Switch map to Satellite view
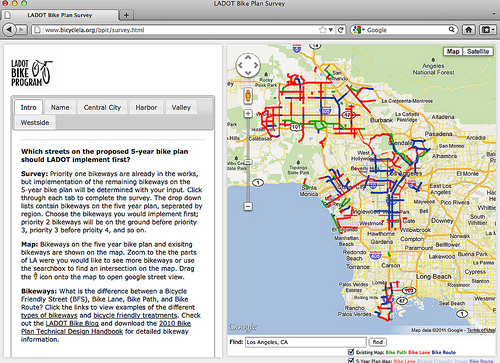 click(x=478, y=51)
